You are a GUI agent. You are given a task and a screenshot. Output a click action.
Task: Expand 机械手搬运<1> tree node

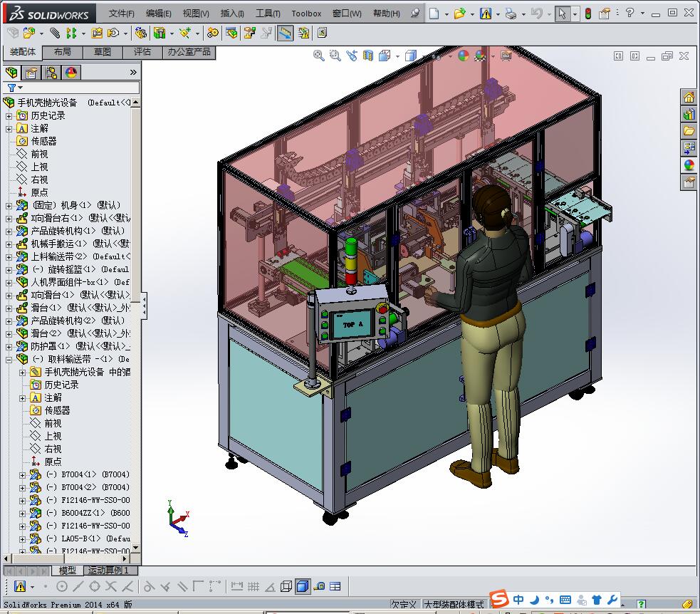(x=9, y=244)
